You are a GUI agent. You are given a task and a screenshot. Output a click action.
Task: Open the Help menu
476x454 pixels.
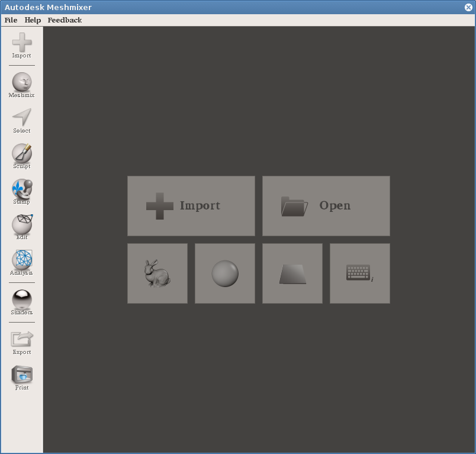33,20
